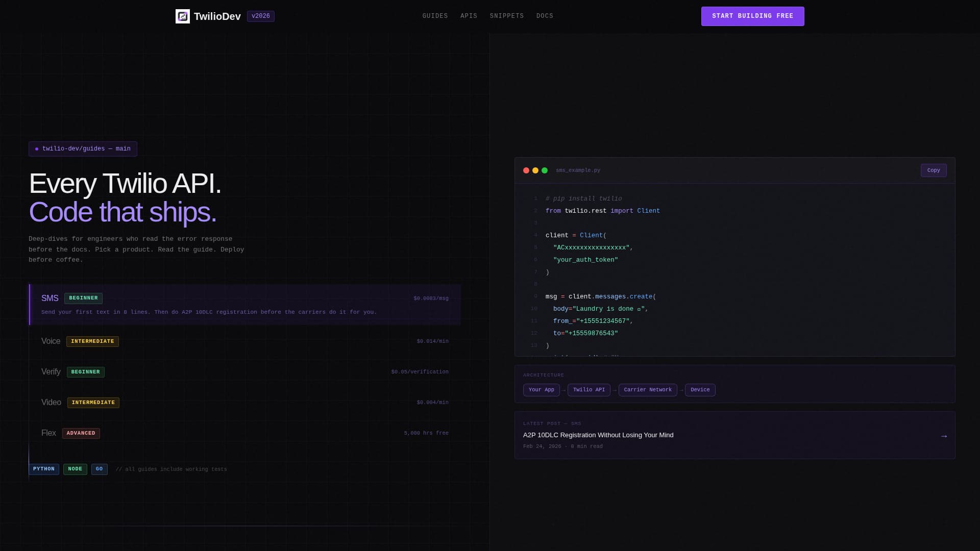980x551 pixels.
Task: Click the green window dot in code panel
Action: click(x=545, y=170)
